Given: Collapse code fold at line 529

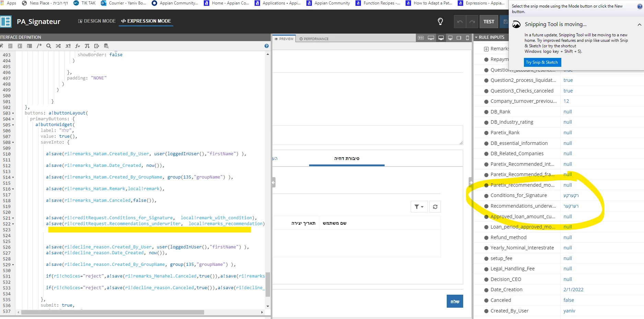Looking at the screenshot, I should 13,265.
